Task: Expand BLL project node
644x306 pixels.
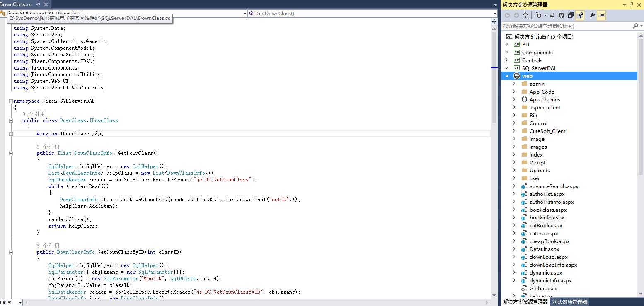Action: point(507,44)
